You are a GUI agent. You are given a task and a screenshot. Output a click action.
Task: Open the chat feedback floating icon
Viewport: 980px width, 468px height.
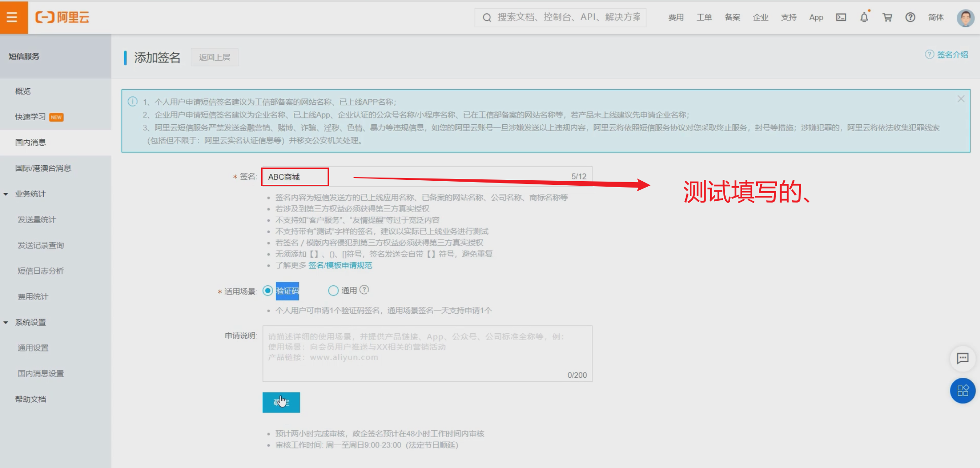click(962, 358)
